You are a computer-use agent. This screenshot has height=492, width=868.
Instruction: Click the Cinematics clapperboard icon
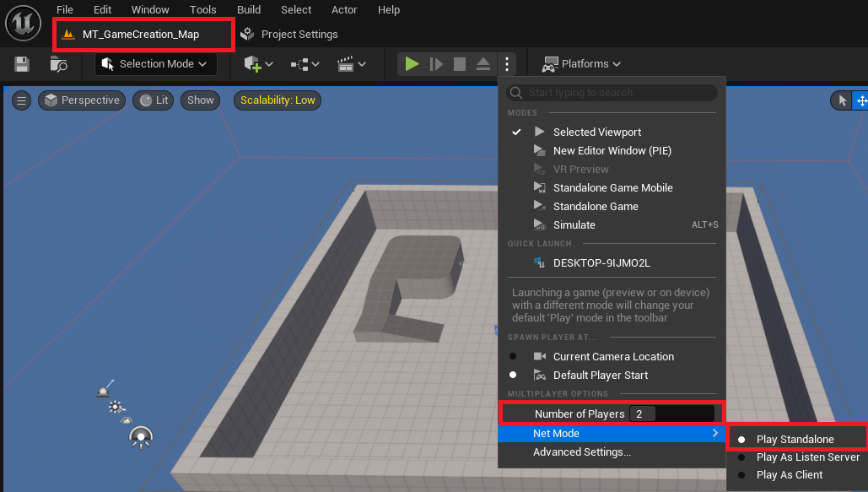(x=346, y=64)
